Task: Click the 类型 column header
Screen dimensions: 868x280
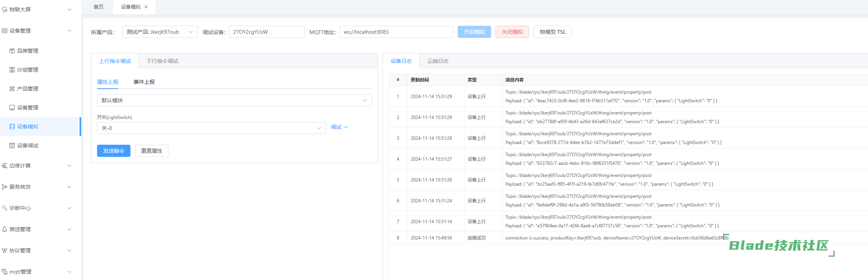Action: click(x=472, y=80)
